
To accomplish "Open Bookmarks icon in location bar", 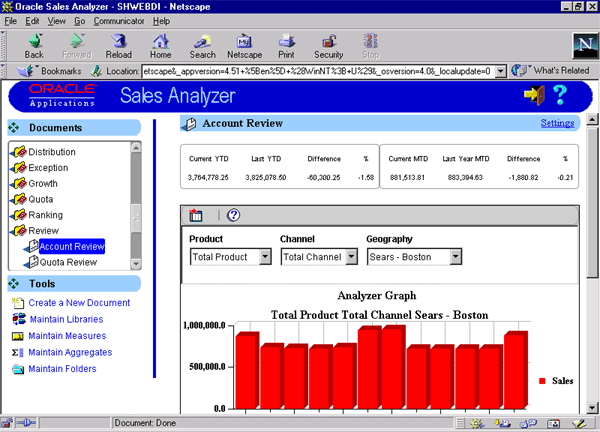I will [x=26, y=71].
